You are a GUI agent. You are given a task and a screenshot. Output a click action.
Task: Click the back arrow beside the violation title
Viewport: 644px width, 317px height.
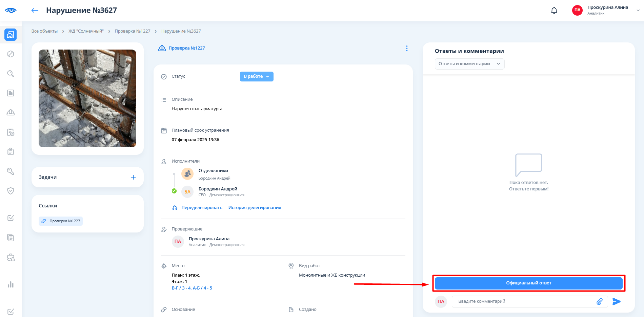[35, 11]
